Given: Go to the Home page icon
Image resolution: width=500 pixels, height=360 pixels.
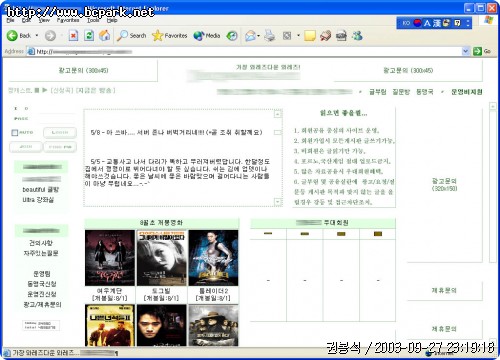Looking at the screenshot, I should coord(105,35).
